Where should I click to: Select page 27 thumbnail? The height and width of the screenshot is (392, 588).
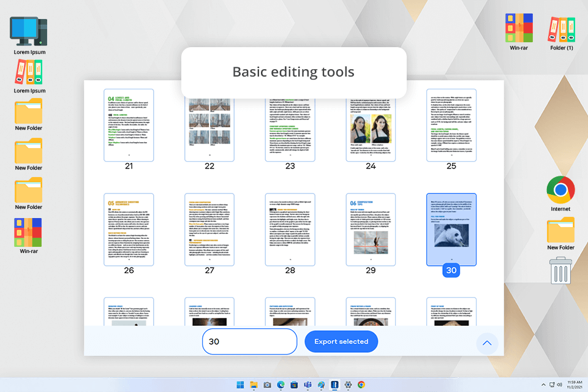tap(209, 230)
